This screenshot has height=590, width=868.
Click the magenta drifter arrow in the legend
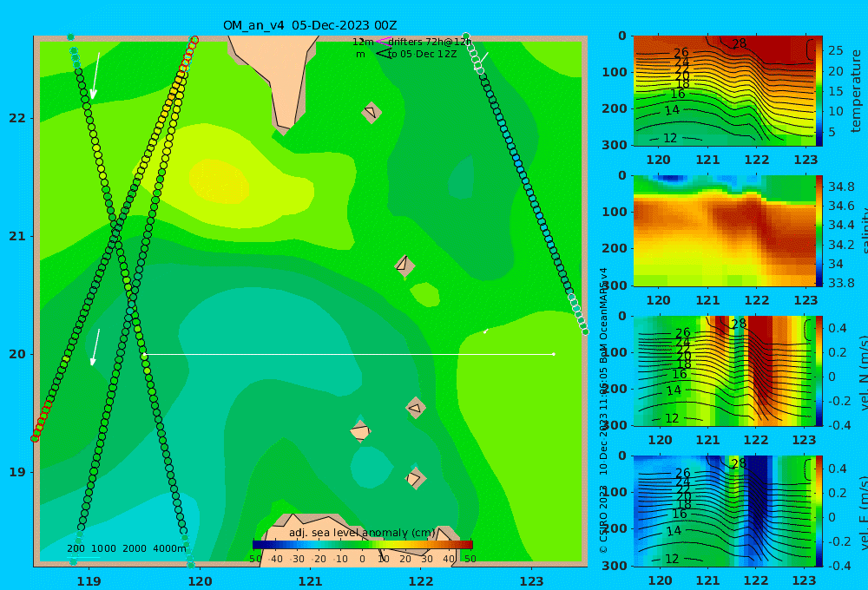click(x=383, y=41)
